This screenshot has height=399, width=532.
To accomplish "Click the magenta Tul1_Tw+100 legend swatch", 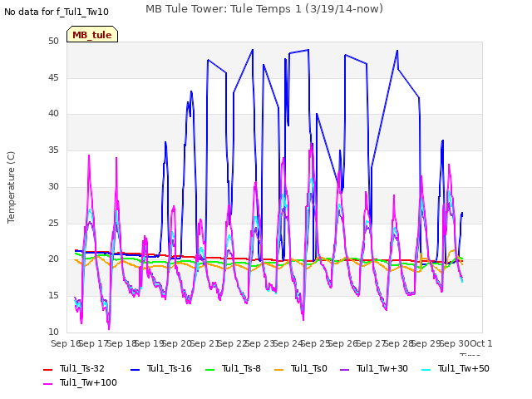I will [x=48, y=384].
